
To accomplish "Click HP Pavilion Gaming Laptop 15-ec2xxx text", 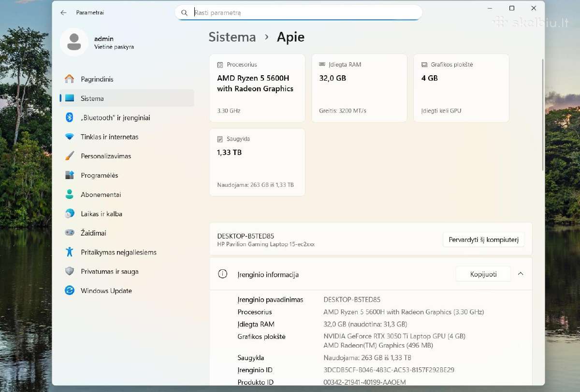I will [266, 244].
